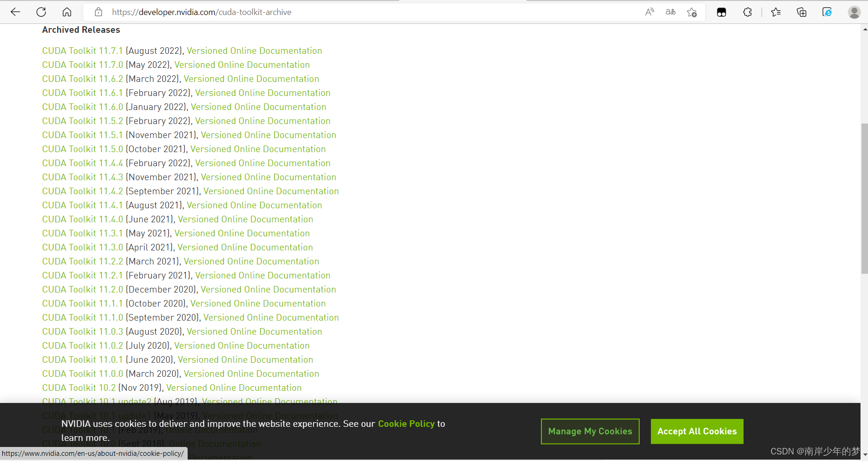This screenshot has height=461, width=868.
Task: Open Versioned Online Documentation for 11.0.3
Action: (254, 331)
